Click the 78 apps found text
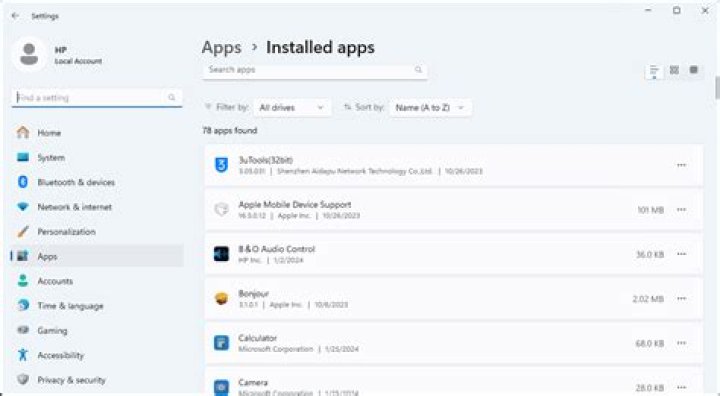Screen dimensions: 720x396 pos(230,130)
